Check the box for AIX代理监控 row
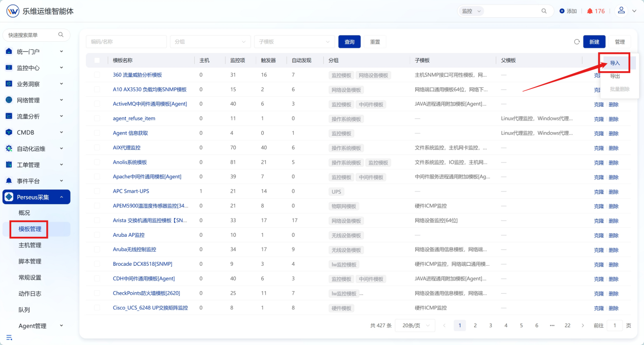This screenshot has width=644, height=345. (x=97, y=148)
